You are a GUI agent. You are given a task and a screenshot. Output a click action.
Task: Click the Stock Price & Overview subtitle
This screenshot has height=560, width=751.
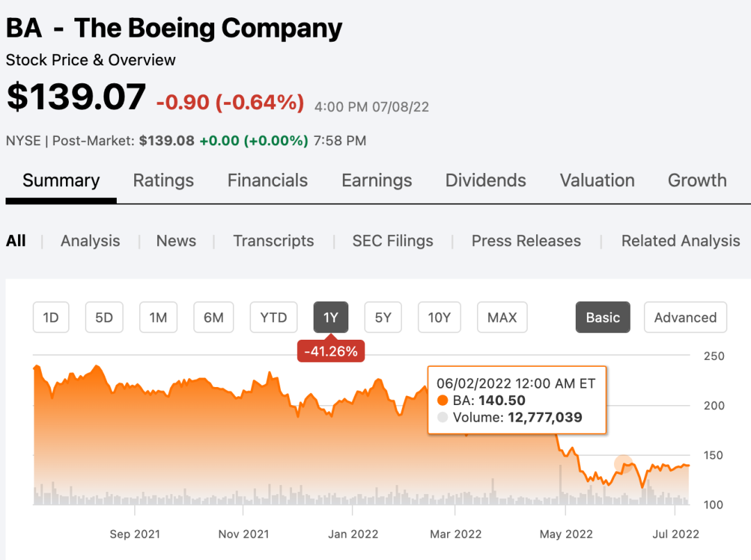(x=90, y=60)
